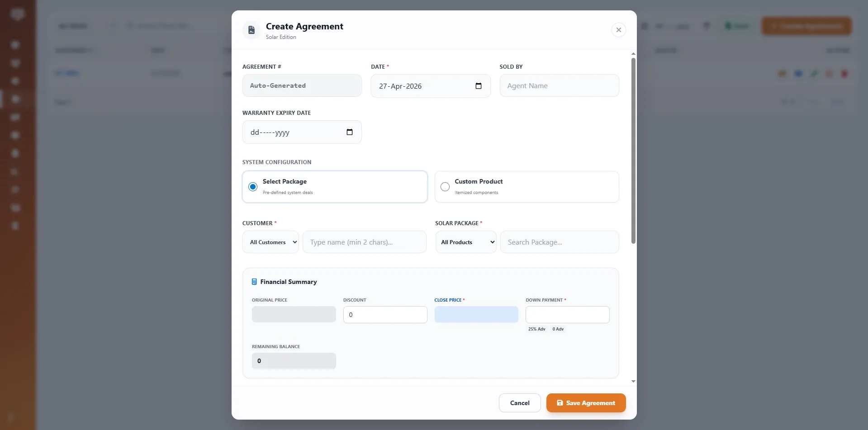Click the Discount input field
Viewport: 868px width, 430px height.
tap(385, 315)
